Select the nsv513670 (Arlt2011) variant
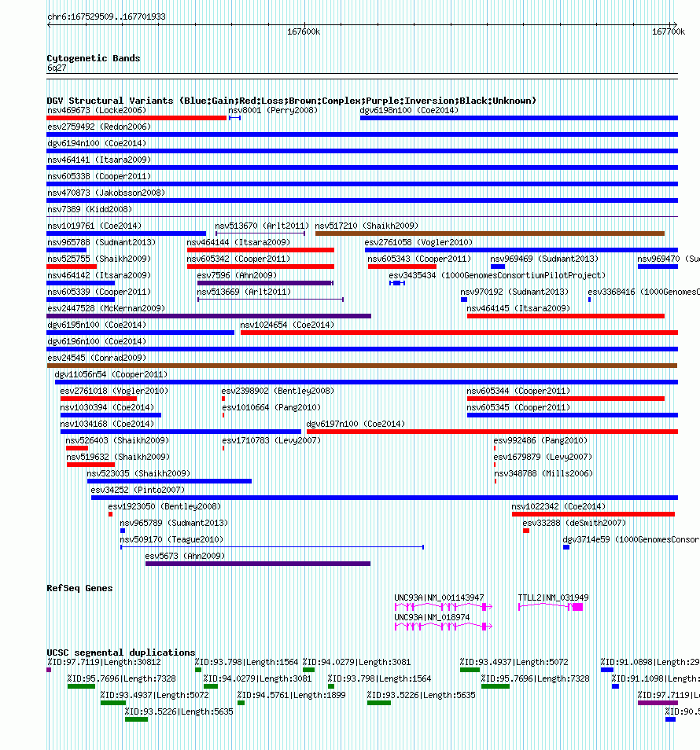700x750 pixels. point(260,233)
